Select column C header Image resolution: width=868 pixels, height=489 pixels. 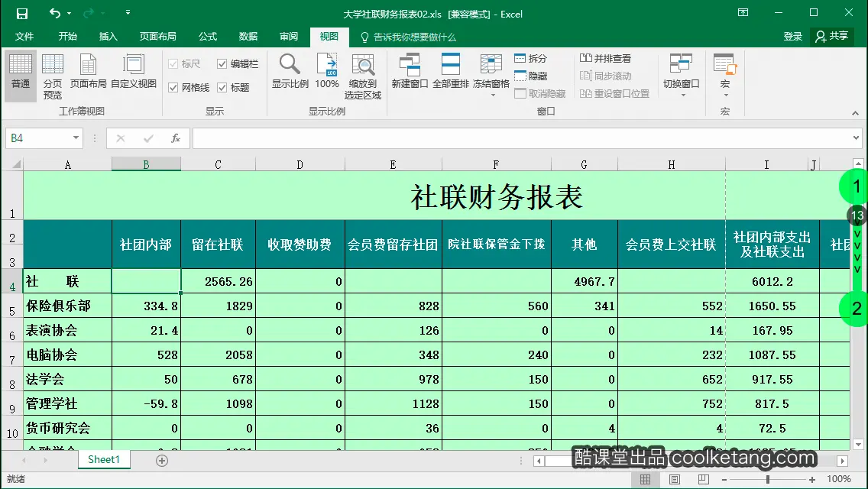pos(218,164)
